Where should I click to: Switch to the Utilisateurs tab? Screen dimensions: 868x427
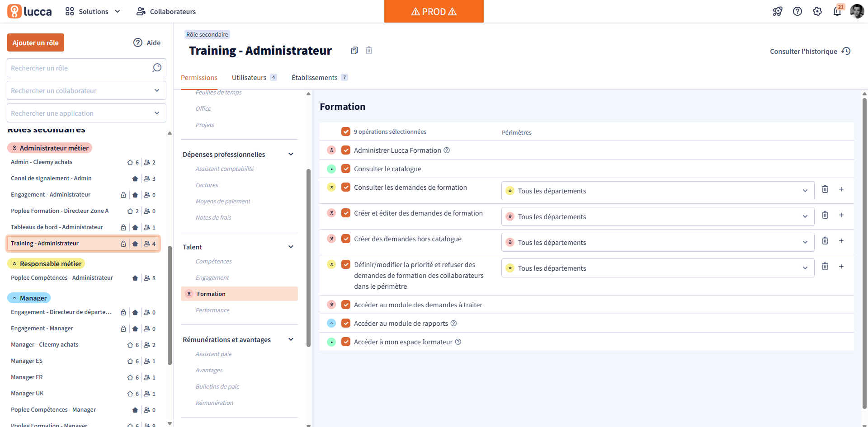click(254, 78)
